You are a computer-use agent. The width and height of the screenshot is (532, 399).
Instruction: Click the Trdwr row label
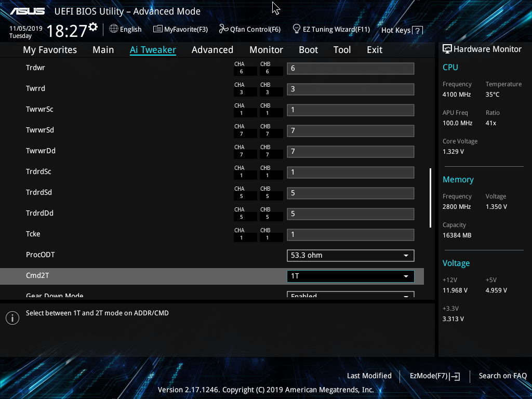tap(35, 68)
